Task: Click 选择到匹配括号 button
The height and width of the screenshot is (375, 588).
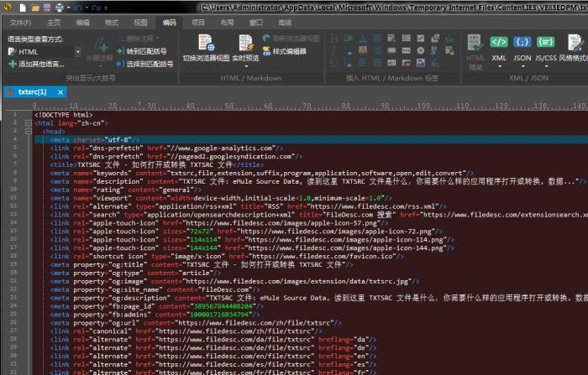Action: (x=144, y=64)
